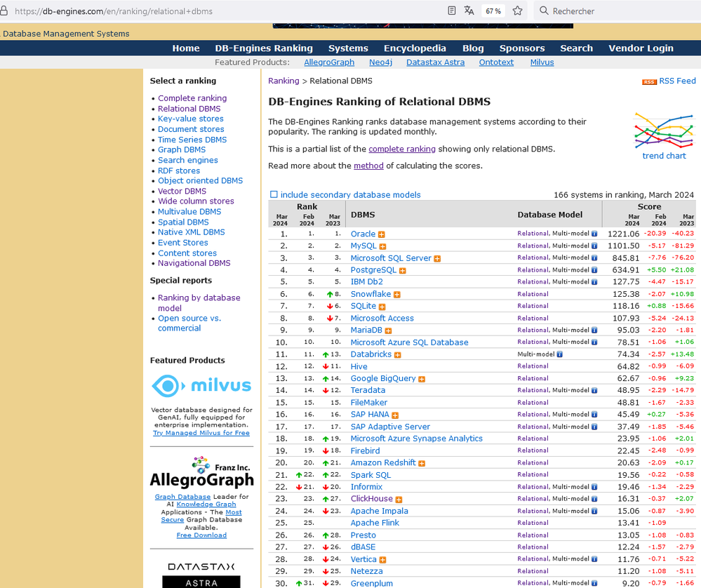Image resolution: width=701 pixels, height=588 pixels.
Task: Expand ClickHouse plus icon
Action: tap(399, 500)
